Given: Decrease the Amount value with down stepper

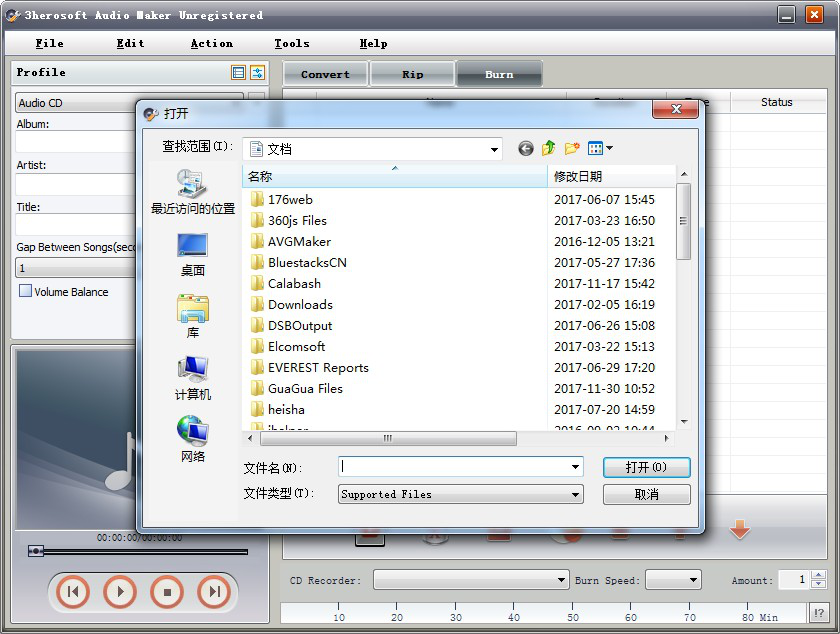Looking at the screenshot, I should [819, 584].
